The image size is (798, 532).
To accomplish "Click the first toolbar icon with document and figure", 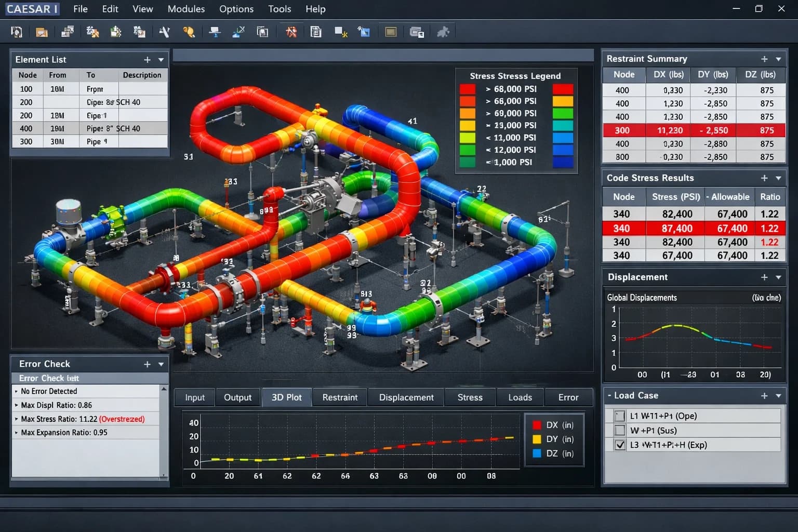I will coord(17,32).
